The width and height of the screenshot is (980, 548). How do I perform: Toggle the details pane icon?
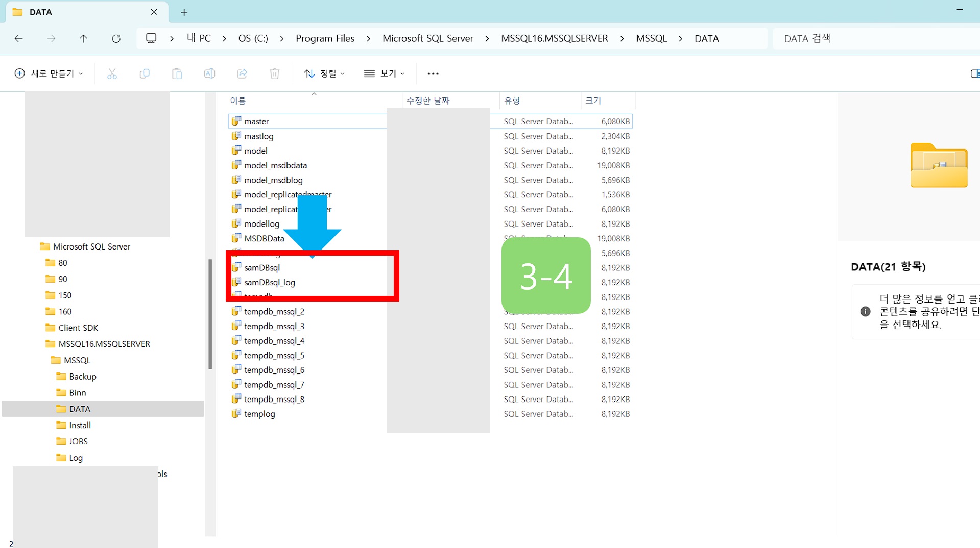click(974, 73)
